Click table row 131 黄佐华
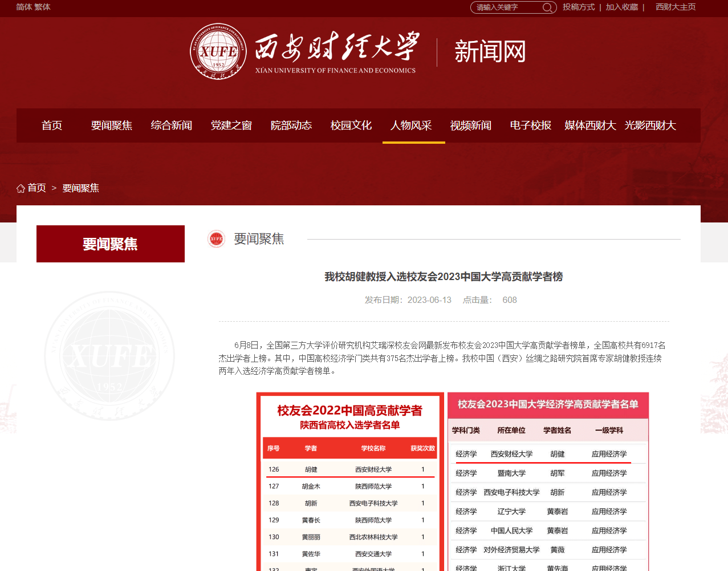The image size is (728, 571). tap(350, 554)
